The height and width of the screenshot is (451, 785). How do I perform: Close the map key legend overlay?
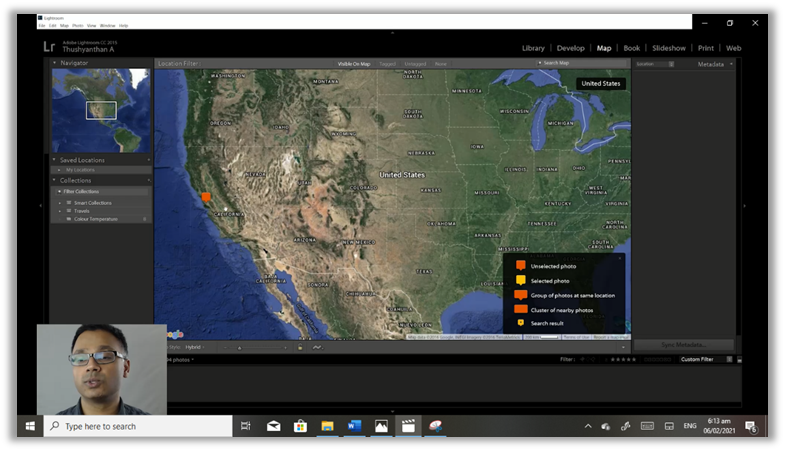(x=620, y=258)
